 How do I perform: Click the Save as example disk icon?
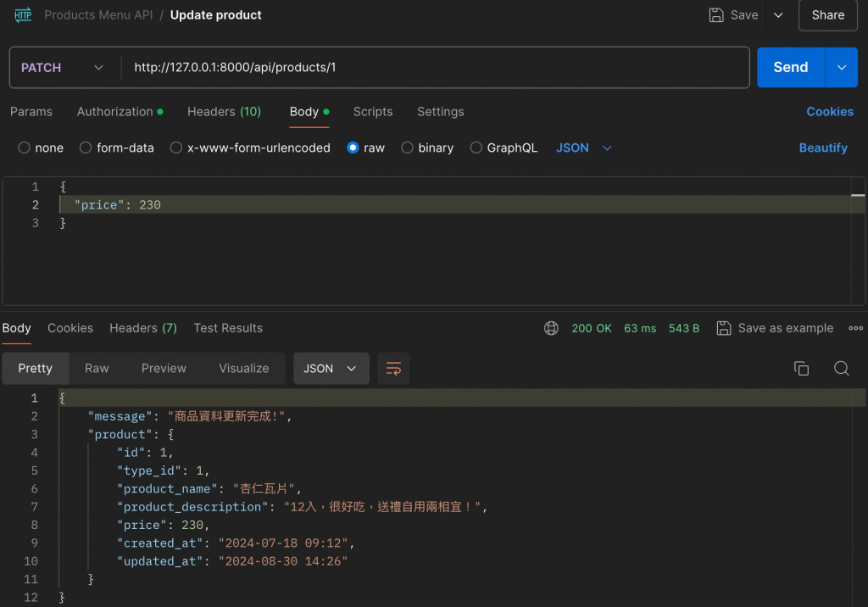click(x=724, y=328)
